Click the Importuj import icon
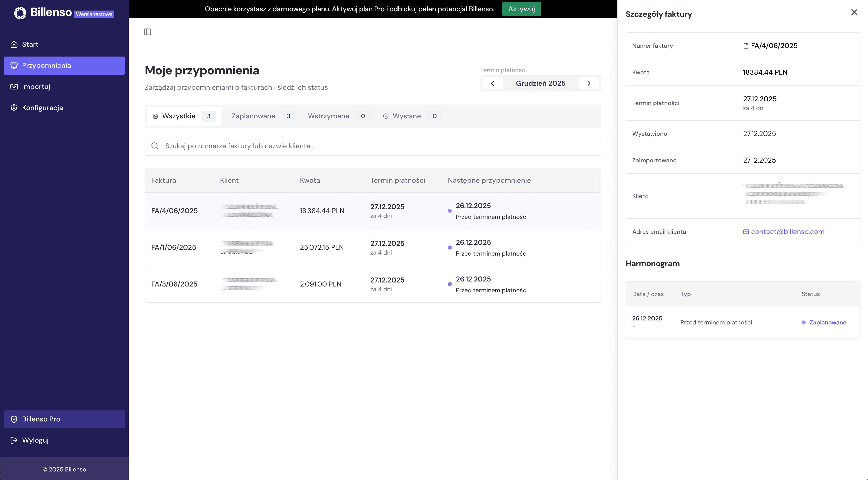This screenshot has width=868, height=480. tap(14, 87)
